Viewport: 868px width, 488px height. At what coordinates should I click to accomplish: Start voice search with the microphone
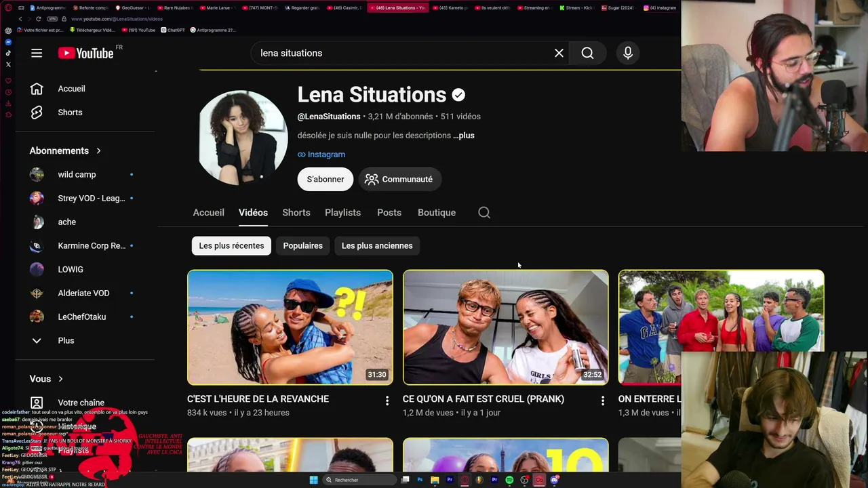click(x=628, y=53)
